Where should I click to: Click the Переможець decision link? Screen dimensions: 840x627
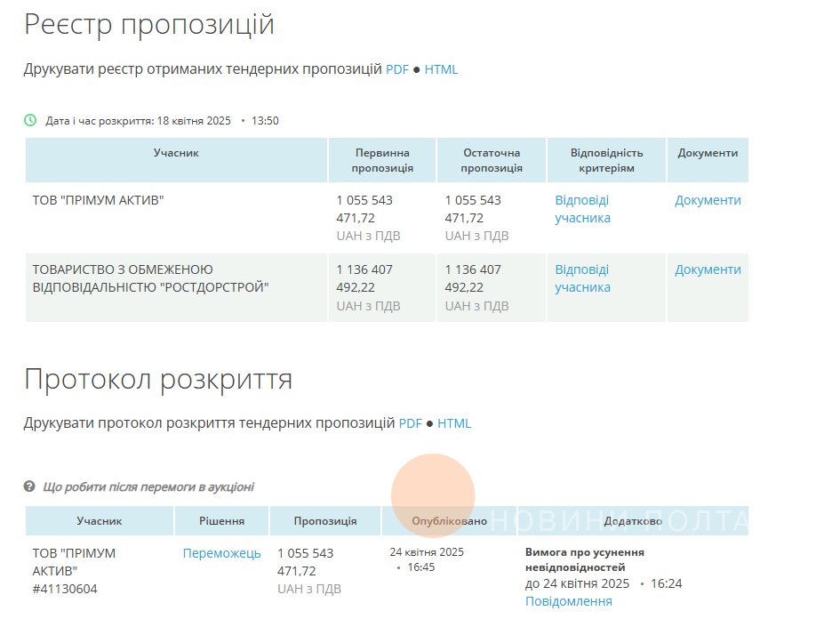pos(222,553)
